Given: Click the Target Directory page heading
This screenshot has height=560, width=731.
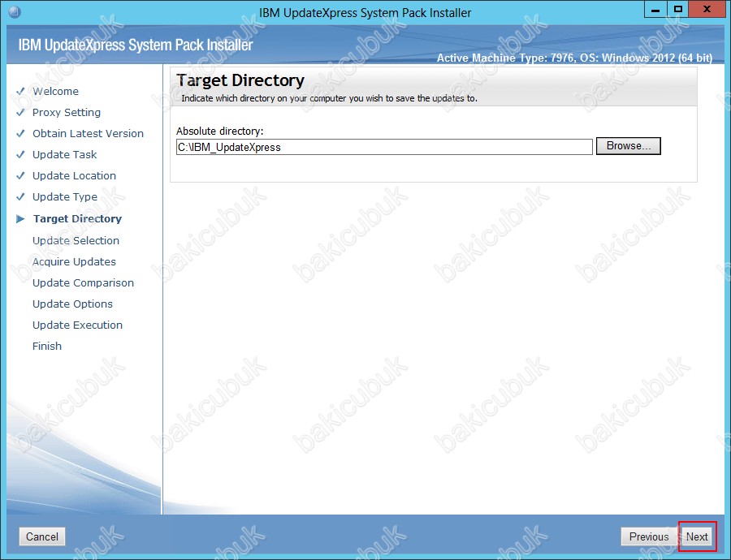Looking at the screenshot, I should click(x=240, y=80).
